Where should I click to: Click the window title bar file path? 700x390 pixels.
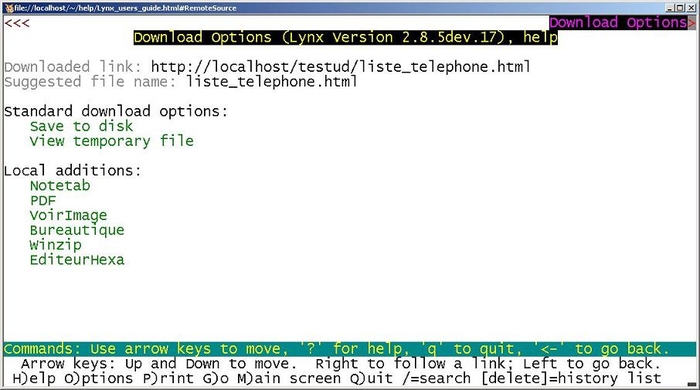(x=125, y=8)
